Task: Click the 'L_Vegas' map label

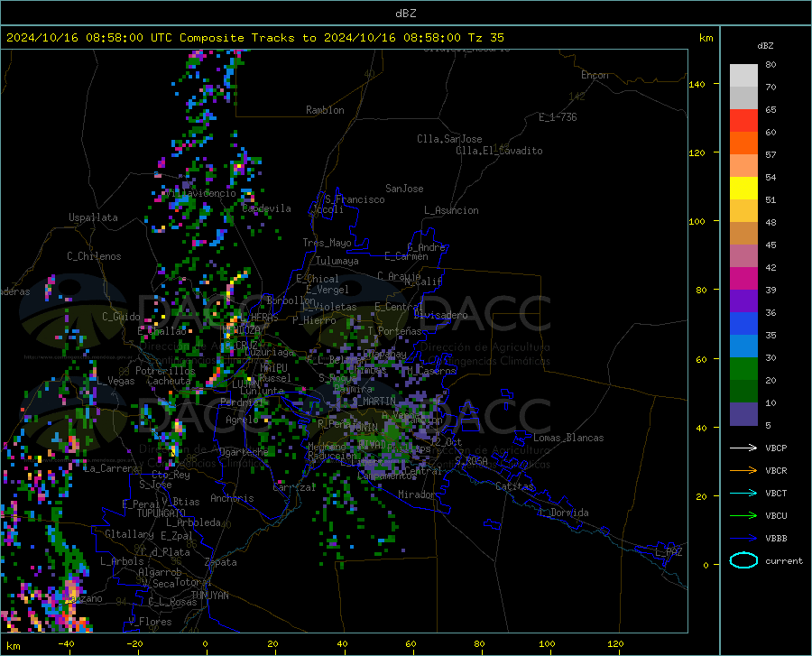Action: (x=115, y=381)
